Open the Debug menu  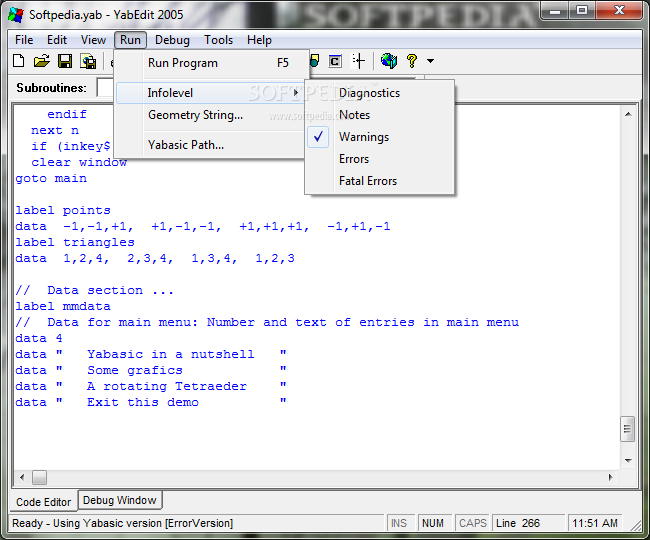172,40
